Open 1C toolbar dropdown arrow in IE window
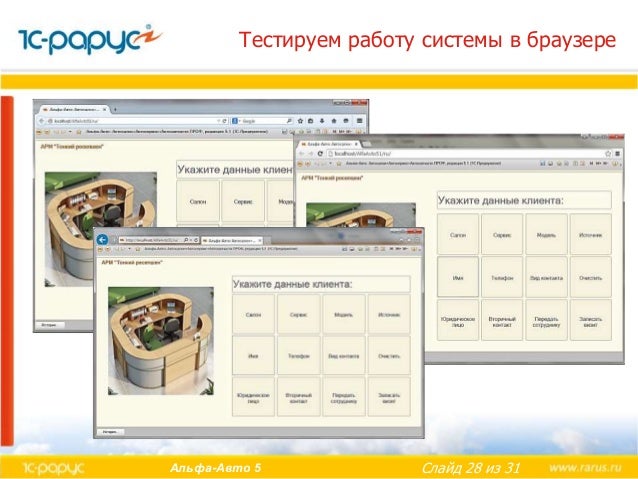This screenshot has width=638, height=479. [129, 249]
